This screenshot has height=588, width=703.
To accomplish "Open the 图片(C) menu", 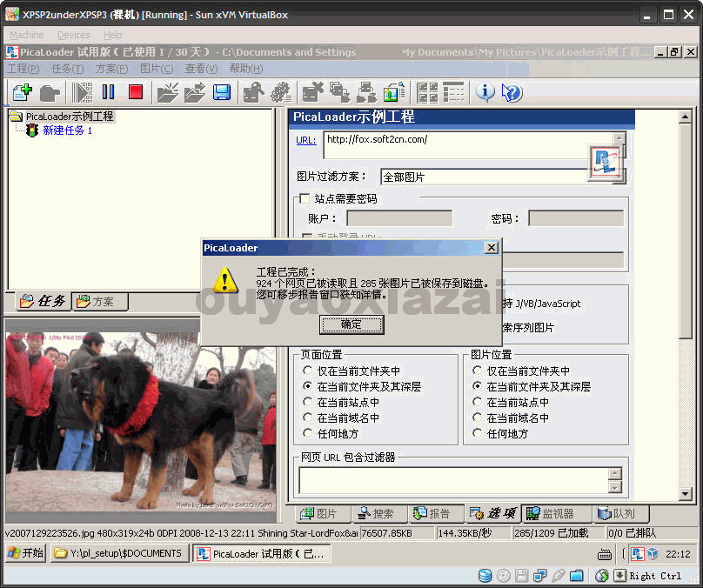I will (x=157, y=69).
